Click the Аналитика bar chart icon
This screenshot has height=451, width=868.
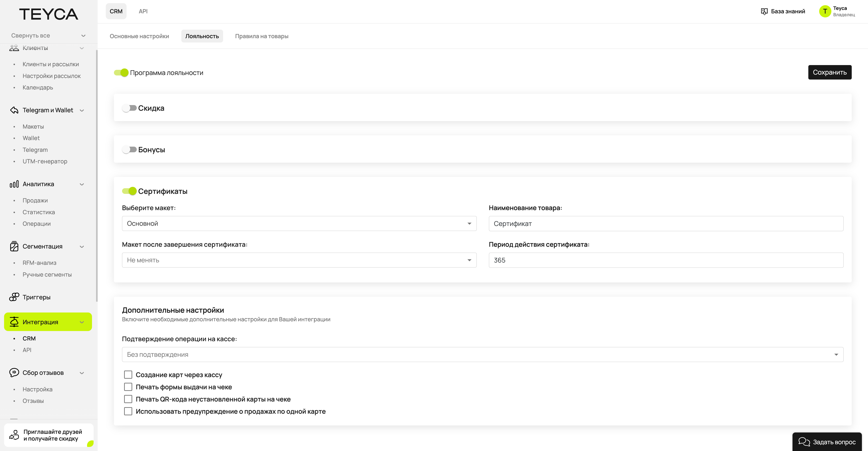tap(14, 184)
